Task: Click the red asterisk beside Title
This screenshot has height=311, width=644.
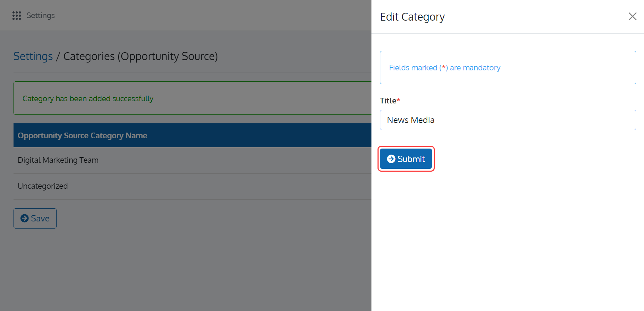Action: coord(398,100)
